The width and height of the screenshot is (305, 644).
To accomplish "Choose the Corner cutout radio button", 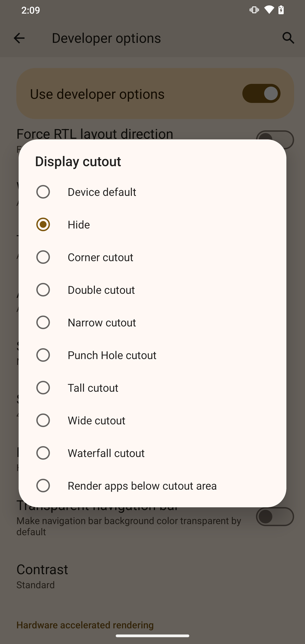I will tap(43, 257).
